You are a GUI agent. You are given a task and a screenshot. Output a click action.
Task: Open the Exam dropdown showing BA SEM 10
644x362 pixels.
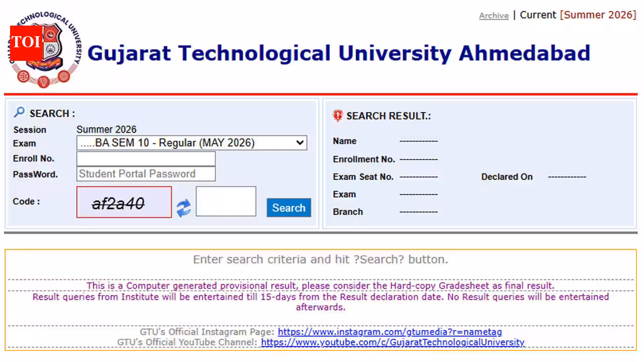point(192,143)
